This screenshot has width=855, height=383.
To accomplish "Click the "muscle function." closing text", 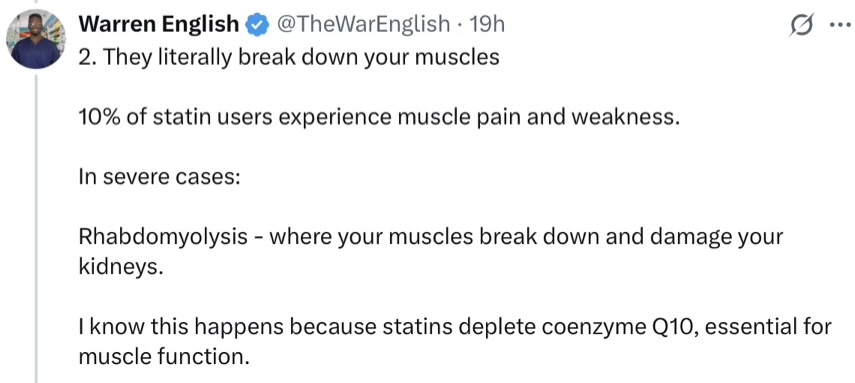I will tap(161, 357).
